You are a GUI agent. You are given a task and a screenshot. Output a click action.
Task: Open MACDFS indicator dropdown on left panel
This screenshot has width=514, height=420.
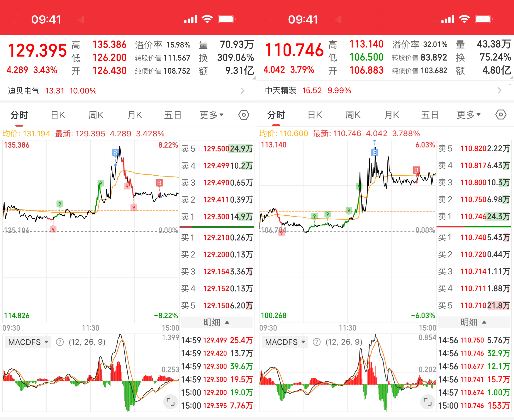pyautogui.click(x=28, y=342)
